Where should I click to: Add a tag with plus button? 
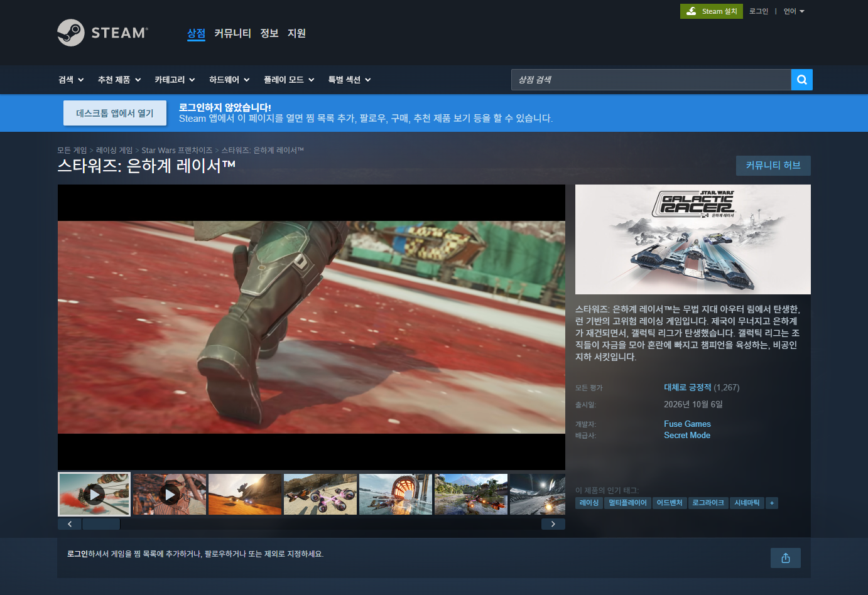pyautogui.click(x=772, y=503)
